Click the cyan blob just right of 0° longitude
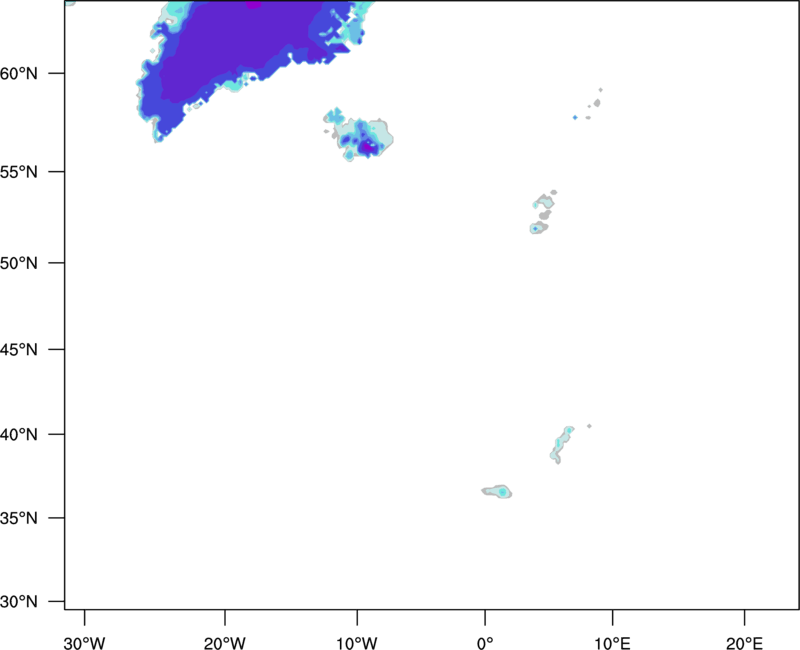Image resolution: width=800 pixels, height=650 pixels. 500,491
